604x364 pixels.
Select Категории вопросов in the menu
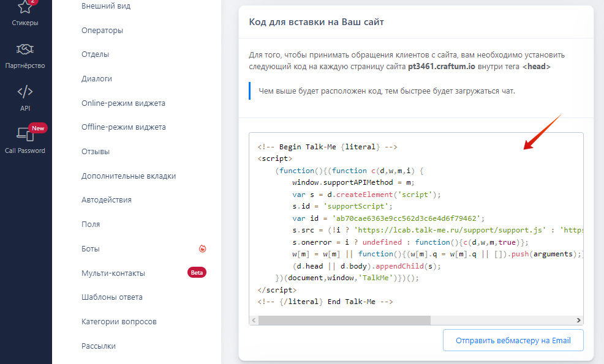119,322
